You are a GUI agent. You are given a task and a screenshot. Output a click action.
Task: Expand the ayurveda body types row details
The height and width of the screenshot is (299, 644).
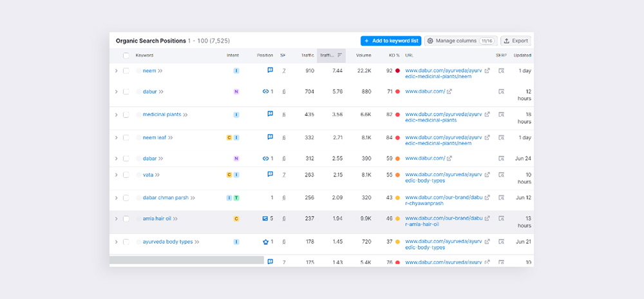(116, 242)
